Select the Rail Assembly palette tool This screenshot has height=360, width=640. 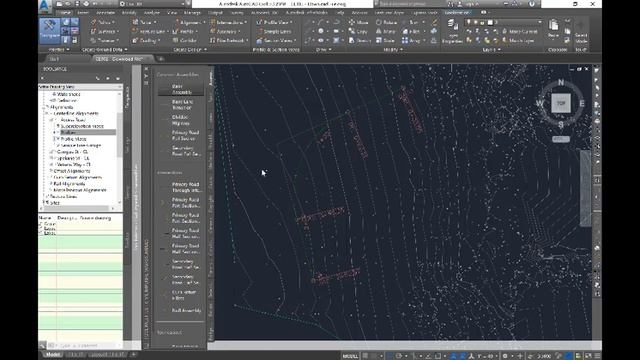pos(181,311)
